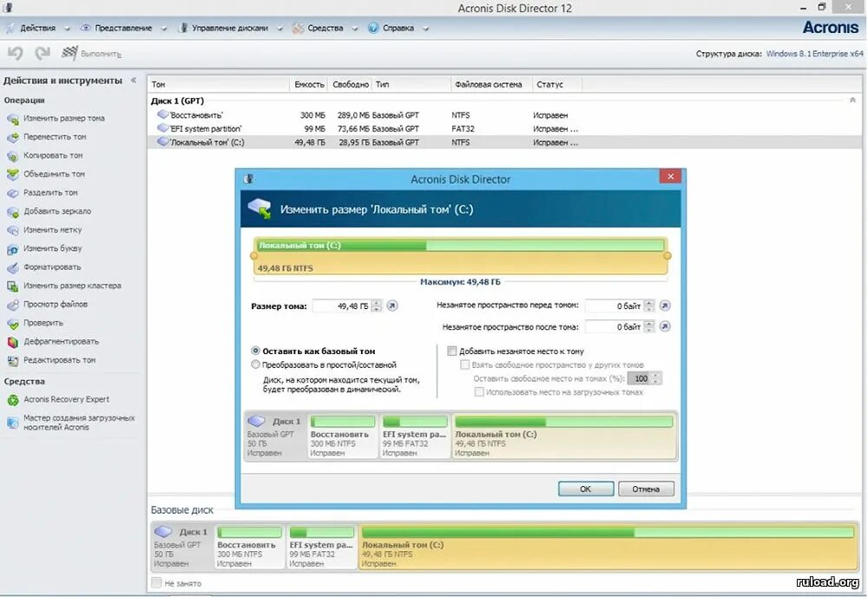
Task: Close the Acronis Disk Director dialog
Action: 670,176
